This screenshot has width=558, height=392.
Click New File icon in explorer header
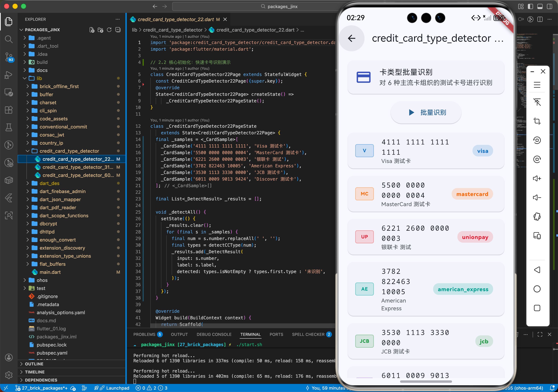pos(92,30)
